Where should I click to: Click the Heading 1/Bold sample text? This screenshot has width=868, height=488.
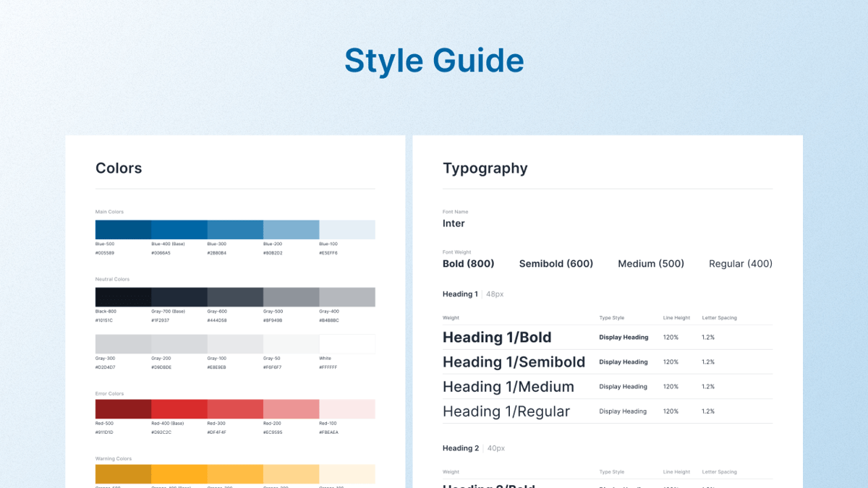pos(497,337)
